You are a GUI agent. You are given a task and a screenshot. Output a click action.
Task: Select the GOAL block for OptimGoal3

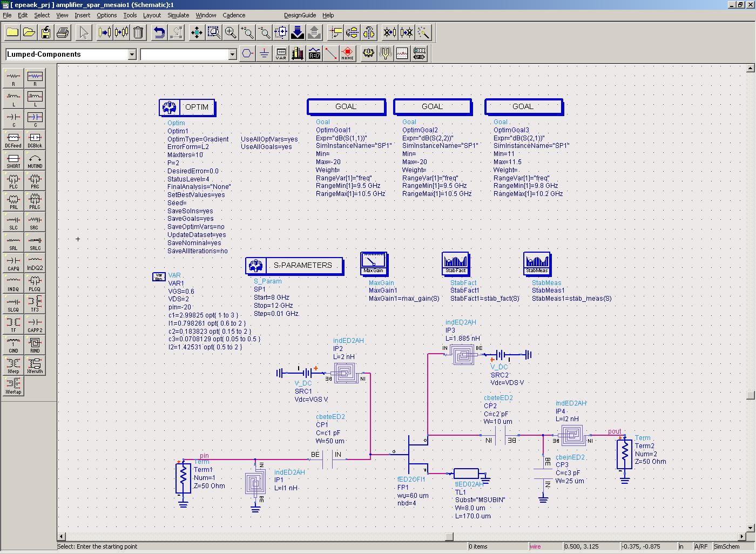(524, 107)
